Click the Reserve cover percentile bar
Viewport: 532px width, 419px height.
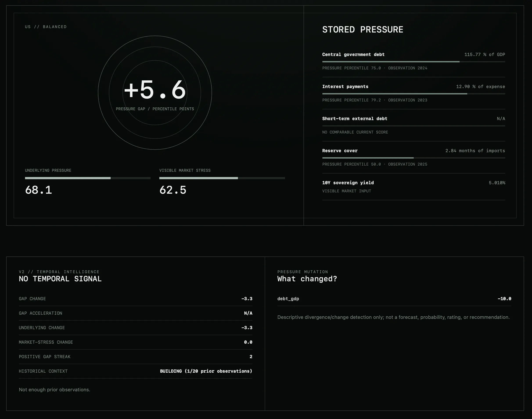pos(413,158)
